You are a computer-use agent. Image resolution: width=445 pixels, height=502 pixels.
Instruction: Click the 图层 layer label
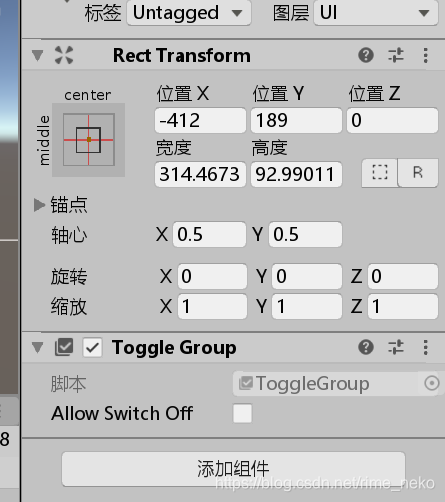291,13
